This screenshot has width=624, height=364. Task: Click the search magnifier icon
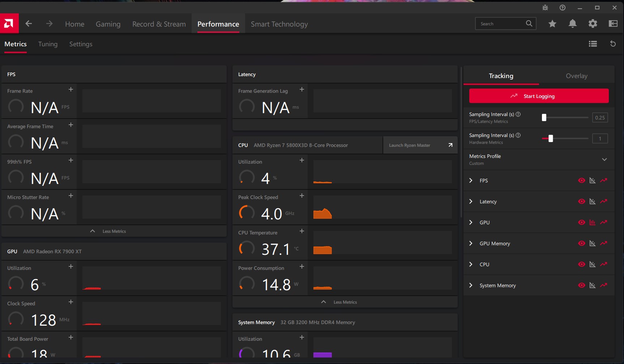tap(529, 23)
